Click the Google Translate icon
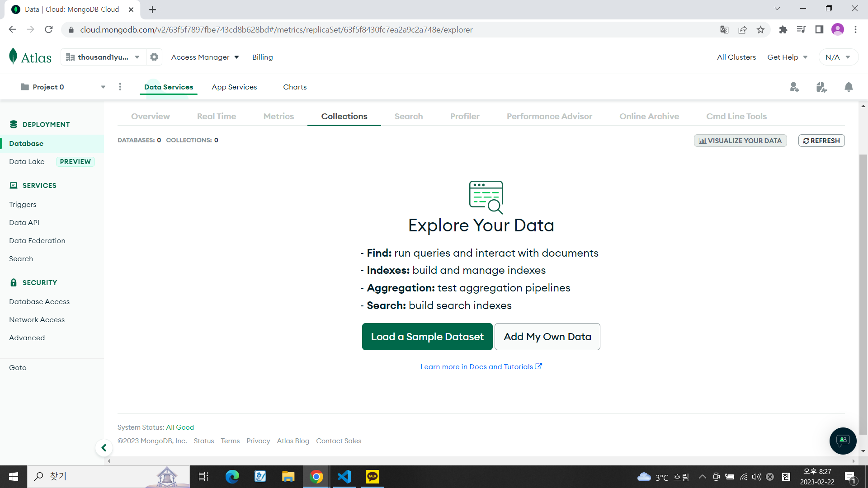Viewport: 868px width, 488px height. click(x=724, y=30)
